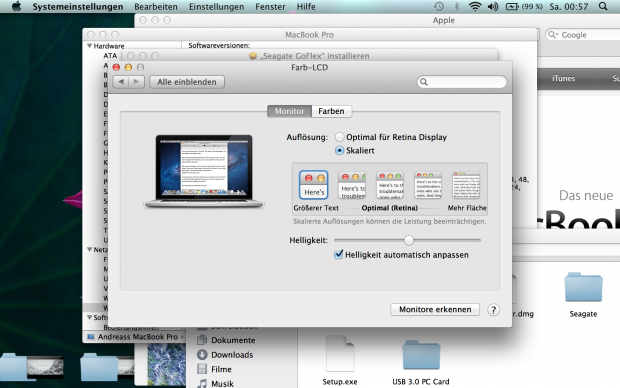Open the Systemeinstellungen menu
This screenshot has height=388, width=620.
78,7
